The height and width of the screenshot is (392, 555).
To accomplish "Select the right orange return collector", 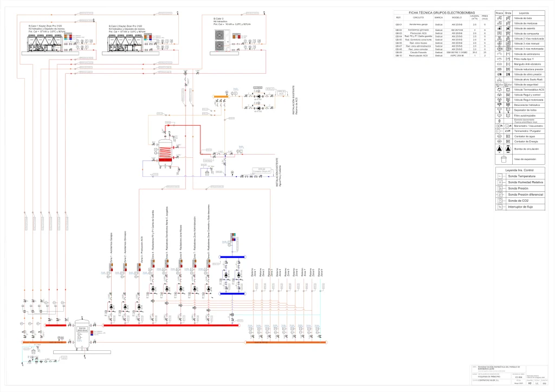I will tap(286, 342).
